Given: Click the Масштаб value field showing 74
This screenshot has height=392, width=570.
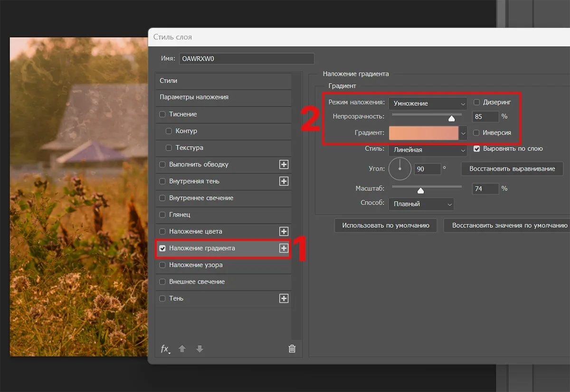Looking at the screenshot, I should pos(485,188).
